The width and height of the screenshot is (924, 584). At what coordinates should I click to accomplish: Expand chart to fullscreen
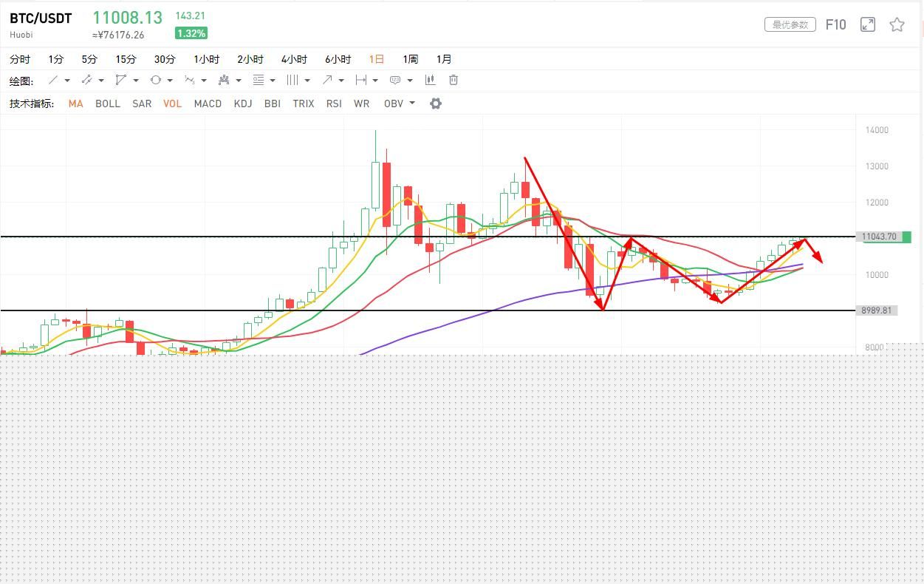(x=868, y=24)
